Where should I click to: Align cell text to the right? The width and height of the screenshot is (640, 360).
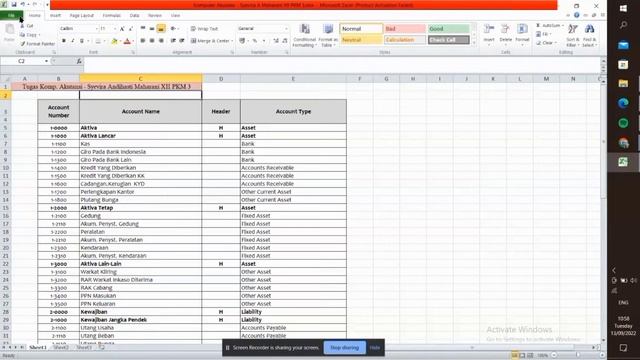(161, 41)
